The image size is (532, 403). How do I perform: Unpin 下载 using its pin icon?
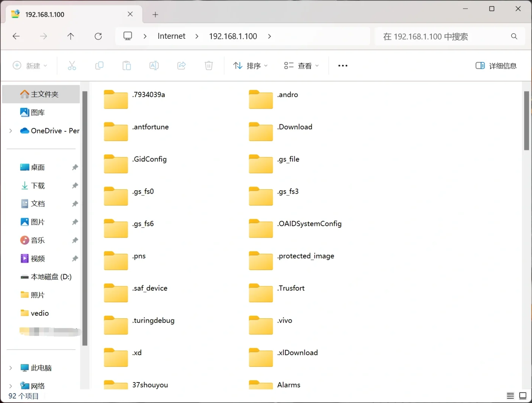pos(75,185)
